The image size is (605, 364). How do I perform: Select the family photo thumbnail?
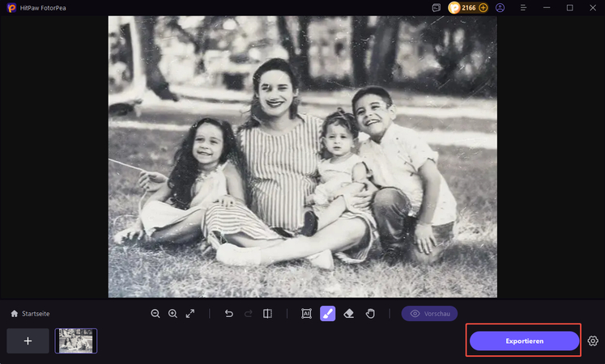tap(76, 341)
